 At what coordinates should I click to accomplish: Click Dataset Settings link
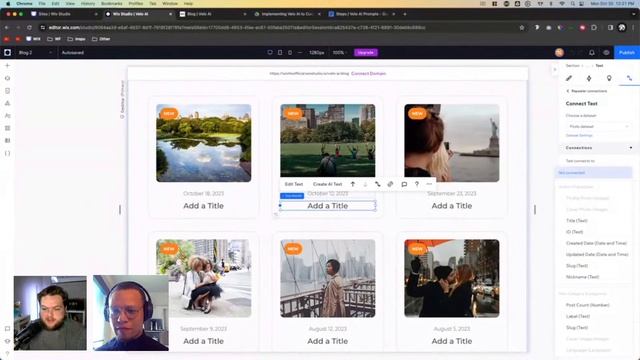click(x=579, y=136)
